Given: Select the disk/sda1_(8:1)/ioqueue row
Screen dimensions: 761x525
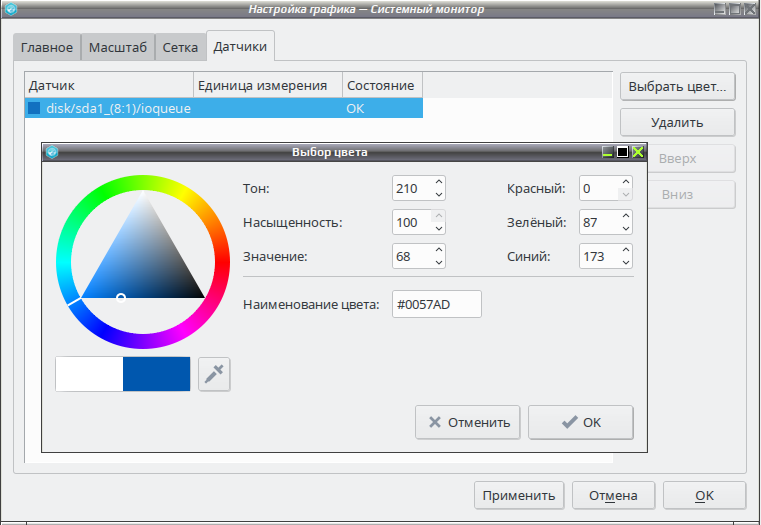Looking at the screenshot, I should click(224, 108).
